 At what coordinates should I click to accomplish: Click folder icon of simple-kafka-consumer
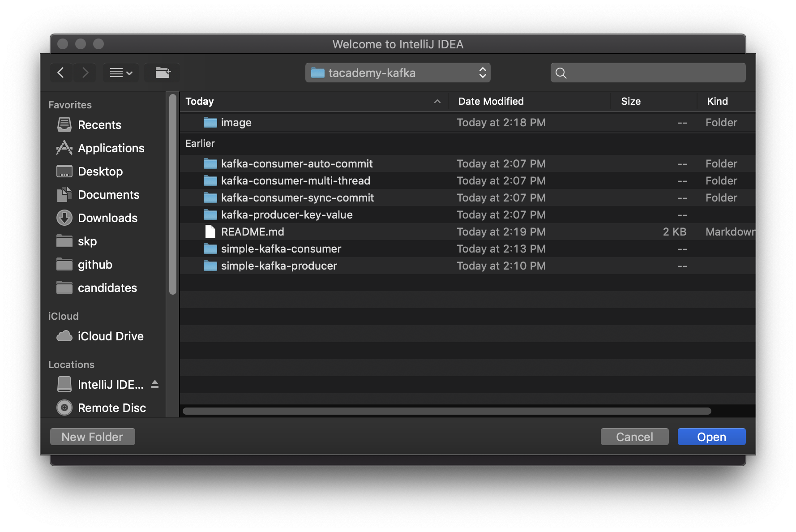click(x=210, y=249)
